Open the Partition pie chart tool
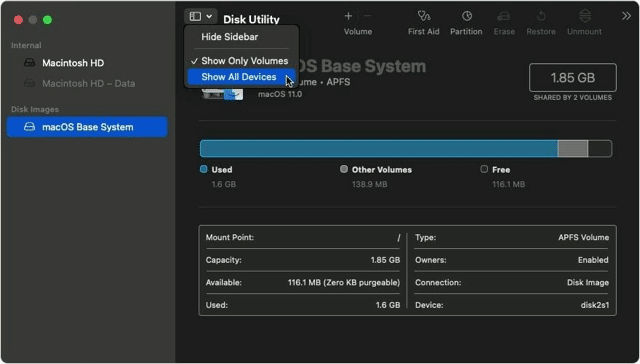The width and height of the screenshot is (640, 364). point(467,16)
